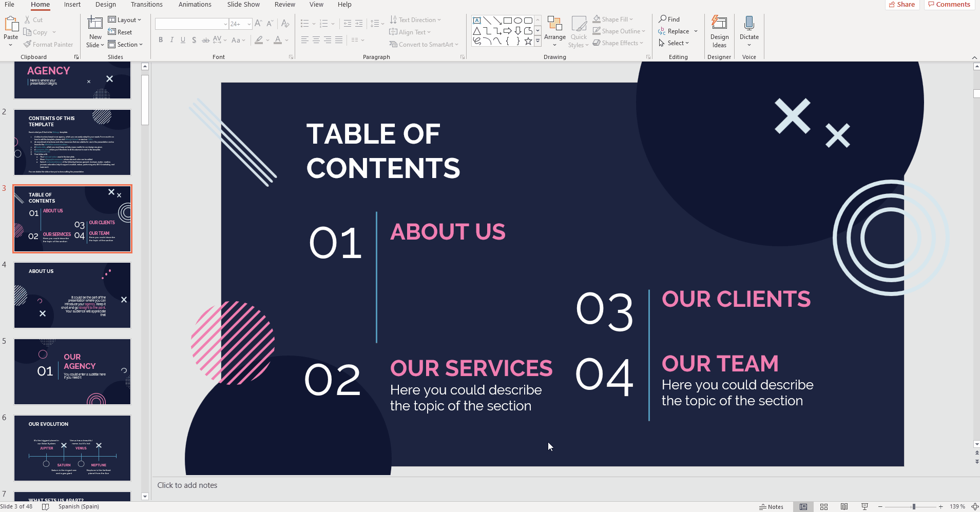The image size is (980, 512).
Task: Toggle Bold formatting
Action: point(161,40)
